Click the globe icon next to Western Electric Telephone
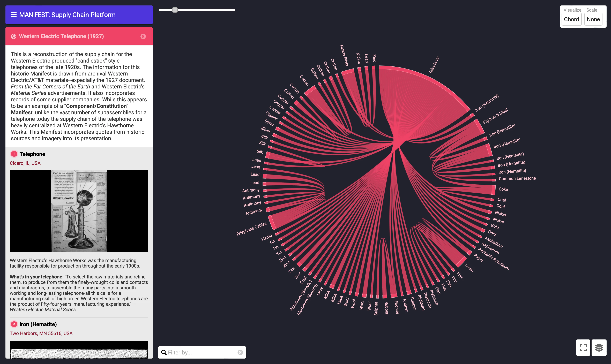611x364 pixels. coord(13,36)
